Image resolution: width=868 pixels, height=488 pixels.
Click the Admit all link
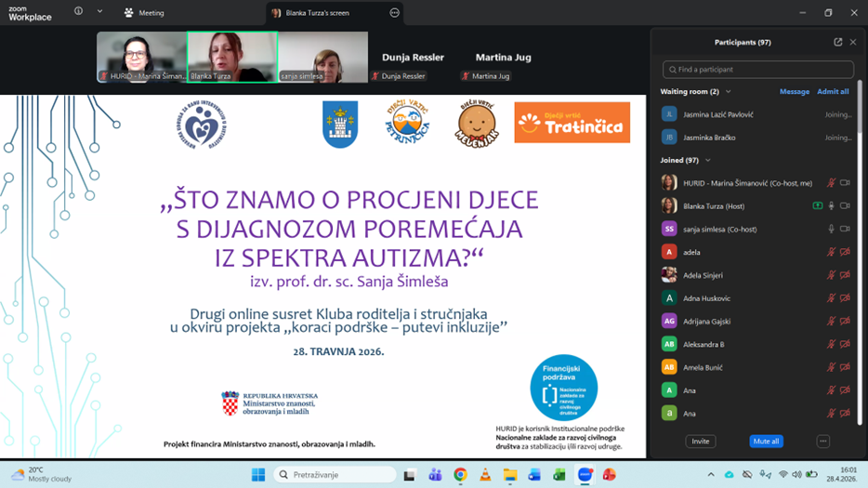point(832,92)
